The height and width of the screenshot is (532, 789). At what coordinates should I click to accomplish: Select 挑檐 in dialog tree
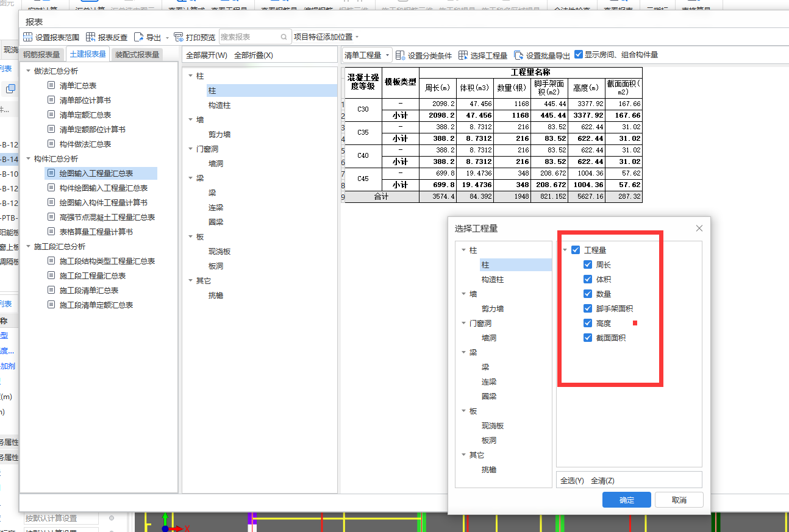point(489,470)
